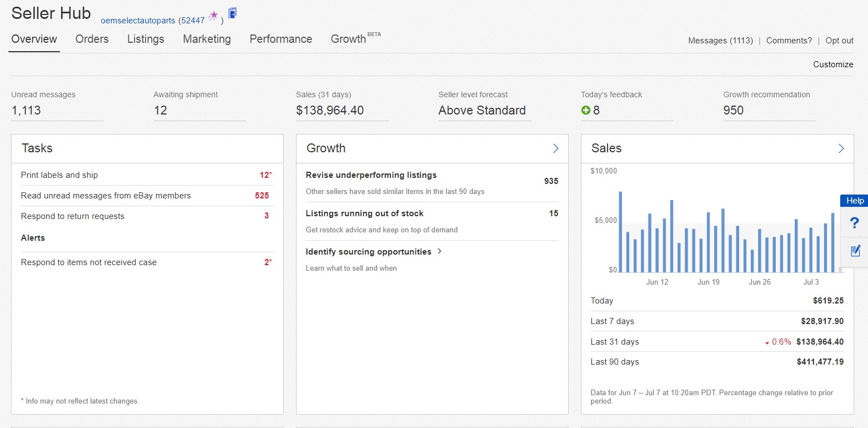868x428 pixels.
Task: Click the Opt out link
Action: 839,41
